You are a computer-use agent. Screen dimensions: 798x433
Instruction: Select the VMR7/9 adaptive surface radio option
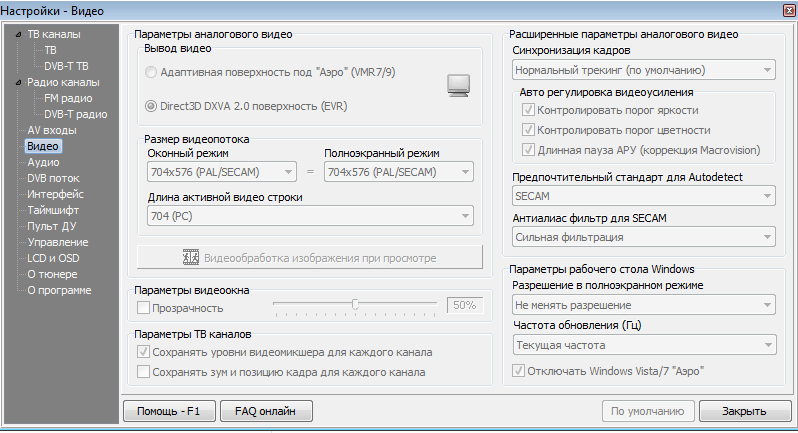pyautogui.click(x=151, y=73)
